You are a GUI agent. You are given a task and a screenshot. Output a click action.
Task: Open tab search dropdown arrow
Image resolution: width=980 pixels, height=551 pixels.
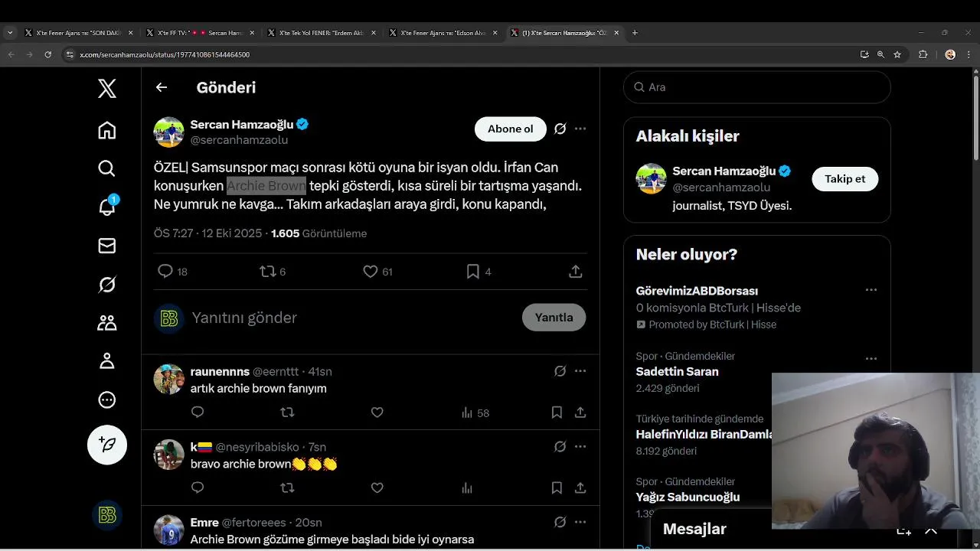point(10,33)
